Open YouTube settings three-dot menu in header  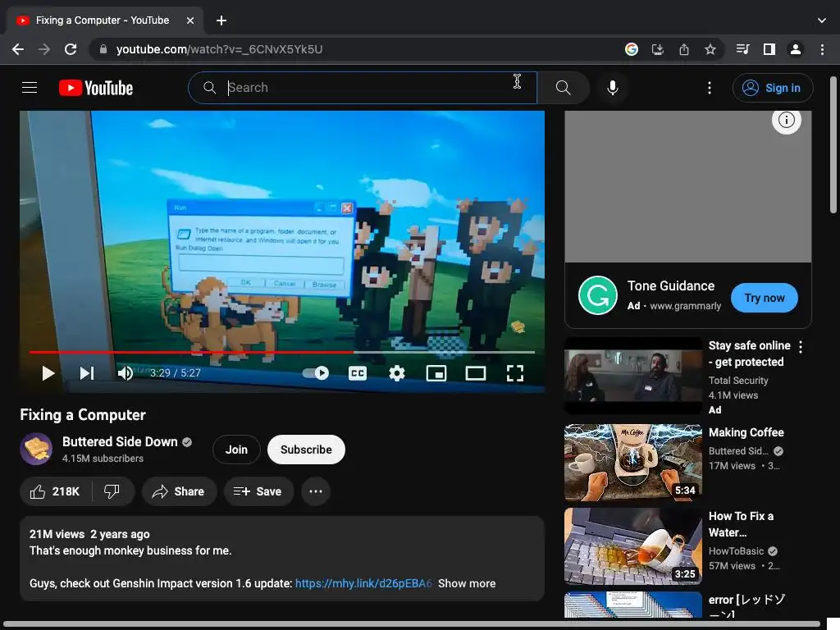710,88
